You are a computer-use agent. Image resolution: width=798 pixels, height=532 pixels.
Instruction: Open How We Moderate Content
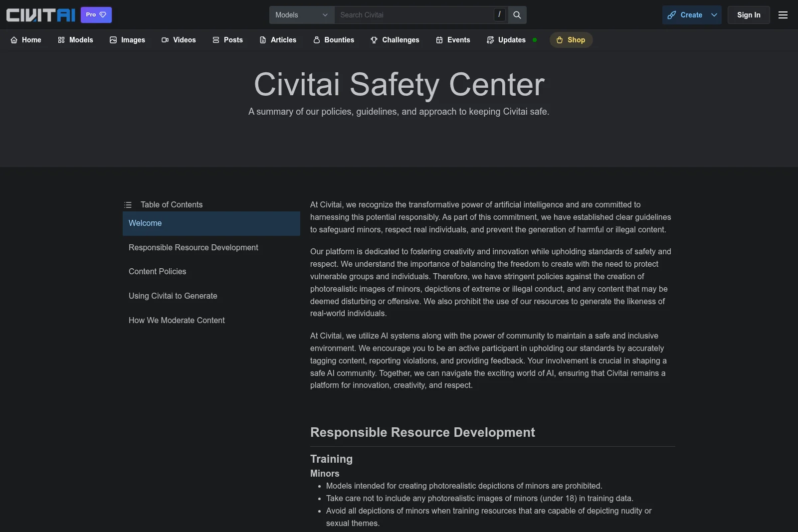[177, 320]
